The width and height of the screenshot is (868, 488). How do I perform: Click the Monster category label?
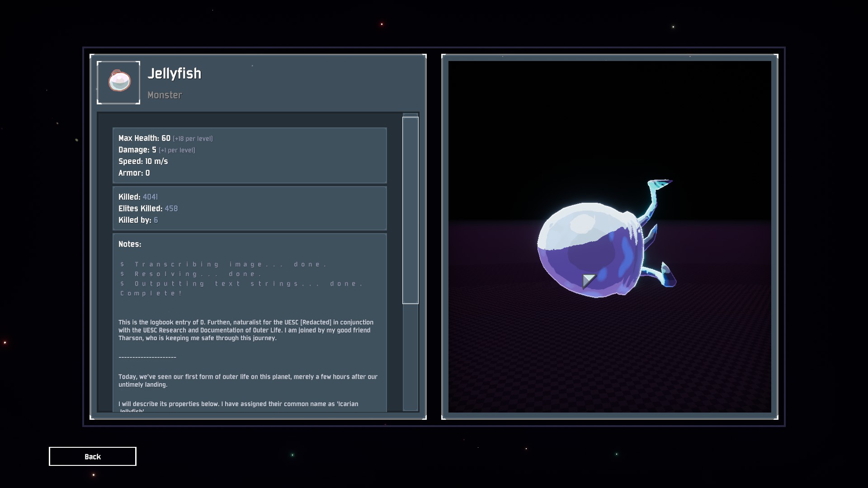tap(165, 95)
